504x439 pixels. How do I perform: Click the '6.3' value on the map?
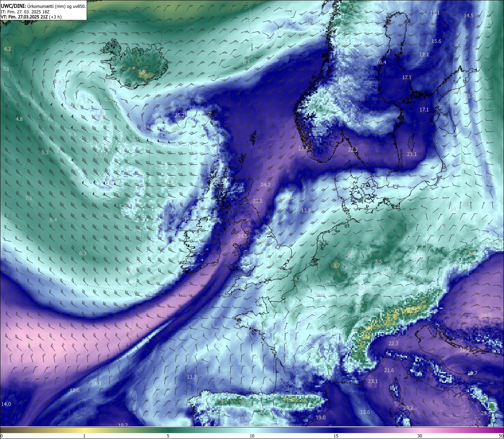tap(83, 253)
